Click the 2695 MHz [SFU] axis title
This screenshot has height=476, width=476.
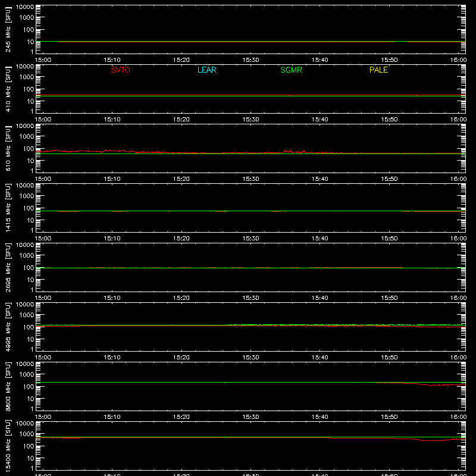(8, 267)
